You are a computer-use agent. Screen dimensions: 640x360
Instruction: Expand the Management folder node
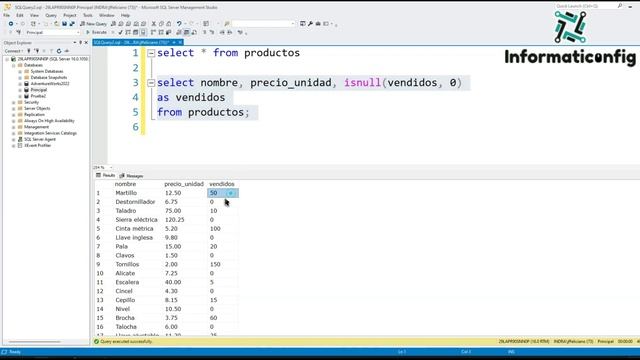(x=13, y=127)
